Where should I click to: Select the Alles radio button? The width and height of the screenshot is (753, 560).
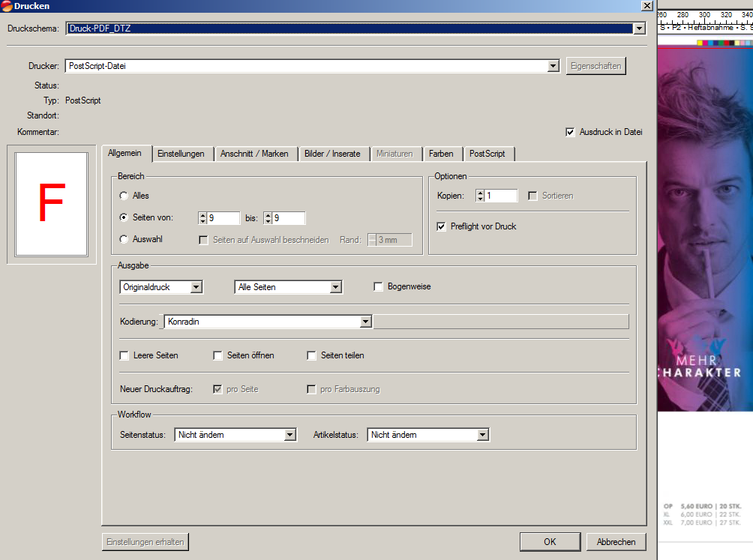pos(124,196)
